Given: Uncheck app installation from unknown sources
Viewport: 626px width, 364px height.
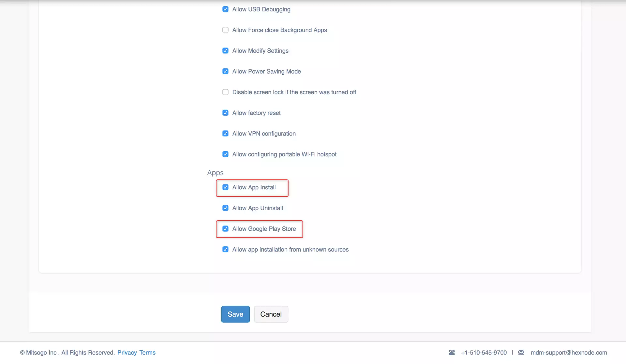Looking at the screenshot, I should point(225,249).
